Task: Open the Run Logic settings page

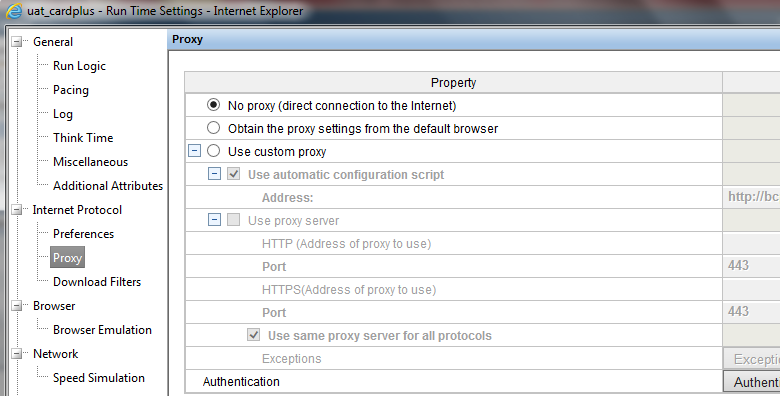Action: 79,66
